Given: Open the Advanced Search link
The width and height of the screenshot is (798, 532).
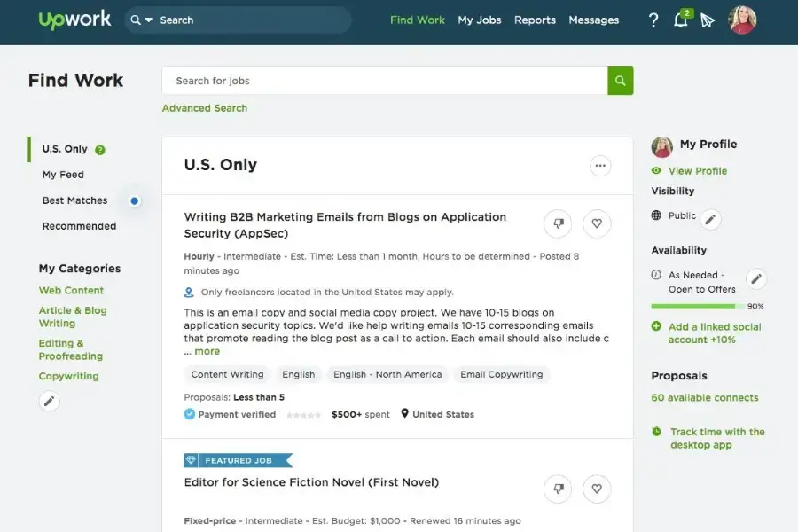Looking at the screenshot, I should (205, 108).
